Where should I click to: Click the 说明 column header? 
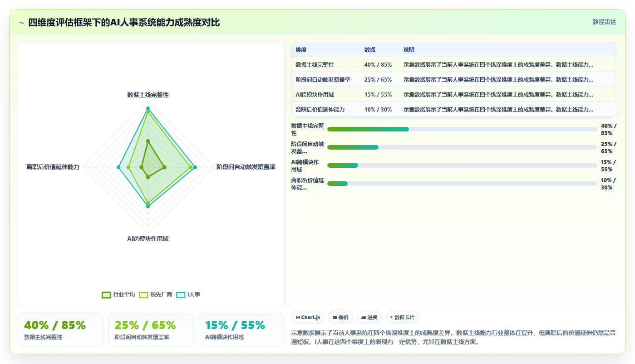(x=409, y=50)
